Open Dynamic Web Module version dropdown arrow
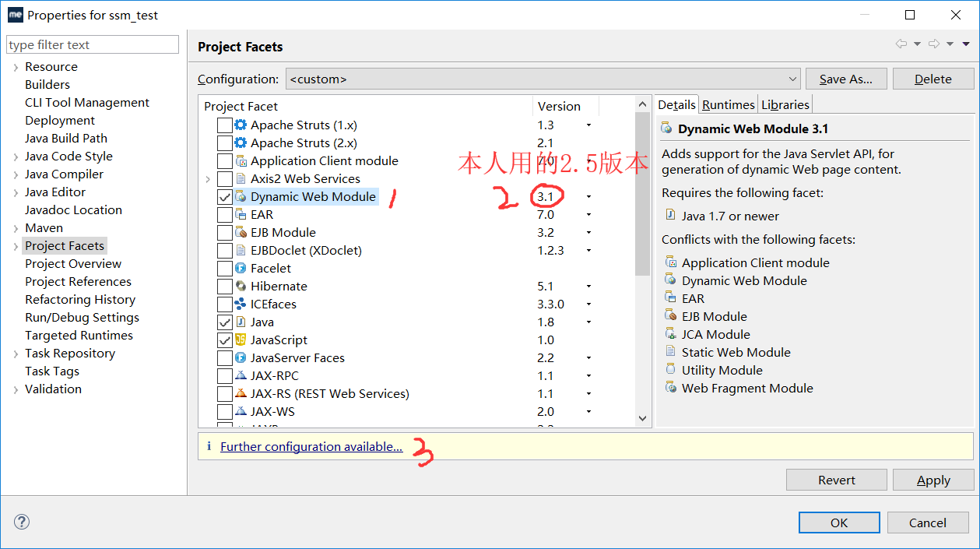Viewport: 980px width, 549px height. coord(588,197)
